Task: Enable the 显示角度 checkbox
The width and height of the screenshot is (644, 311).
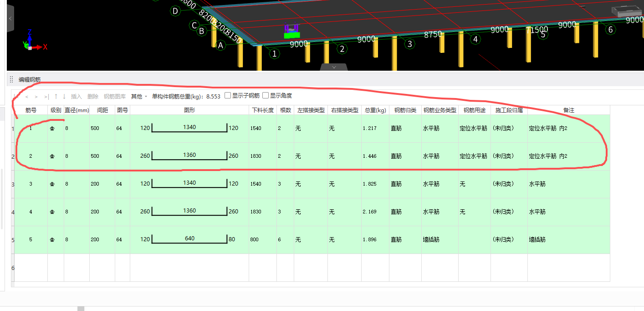Action: pos(266,96)
